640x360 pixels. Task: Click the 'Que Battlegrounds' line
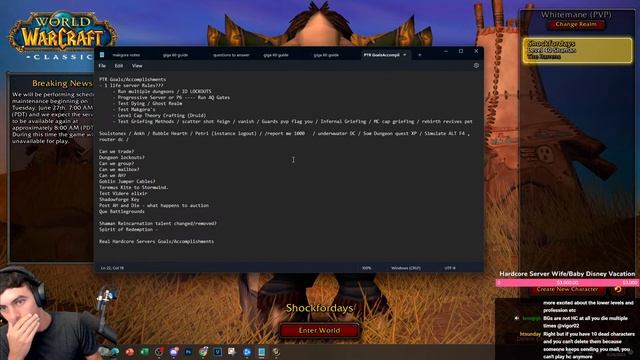tap(122, 211)
